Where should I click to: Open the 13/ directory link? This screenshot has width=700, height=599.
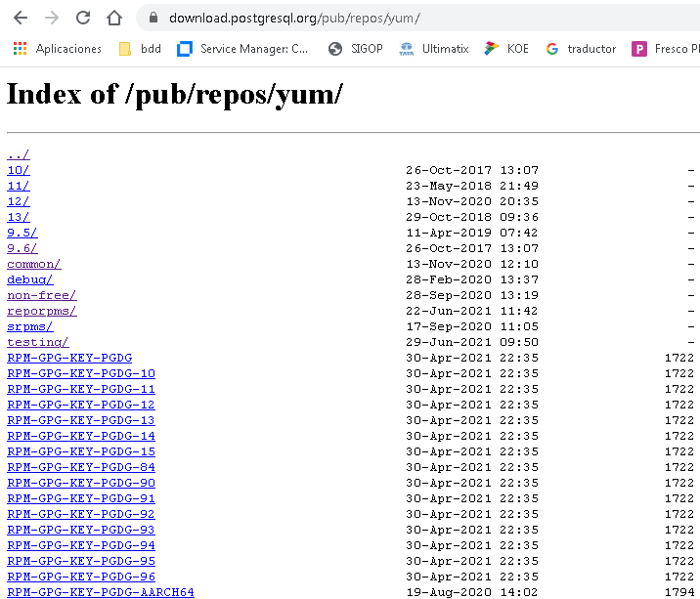tap(19, 217)
